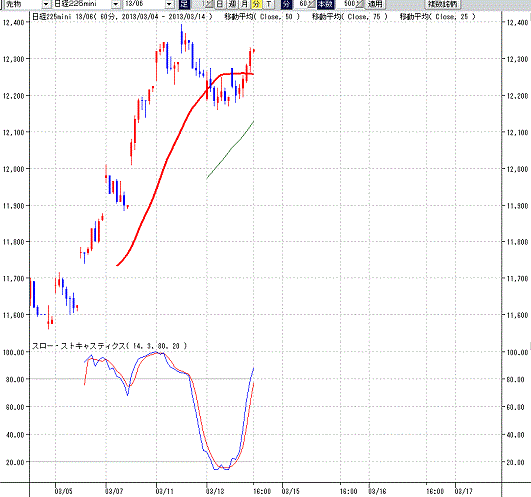Expand the 日経225mini symbol dropdown

(116, 4)
